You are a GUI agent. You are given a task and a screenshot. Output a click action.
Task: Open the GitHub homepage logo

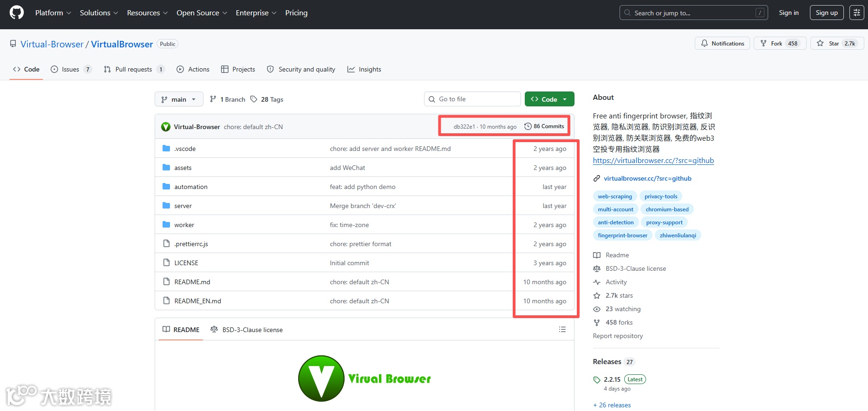click(x=17, y=13)
